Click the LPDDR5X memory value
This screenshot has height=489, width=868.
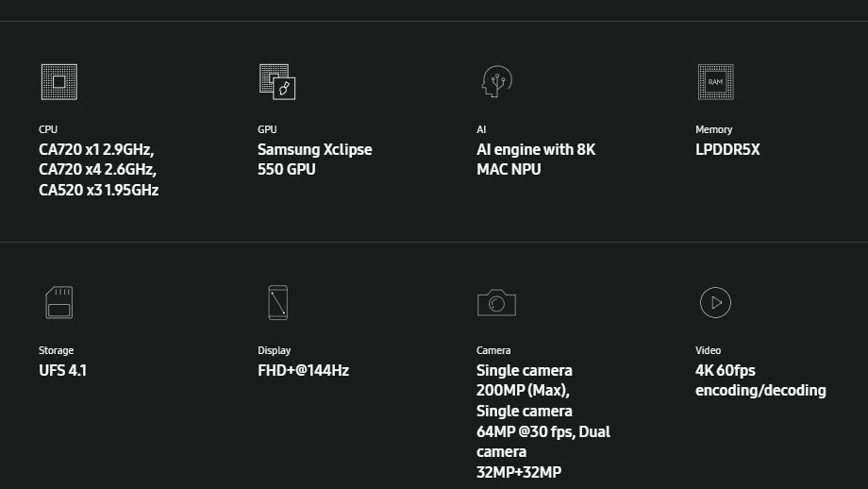pyautogui.click(x=727, y=149)
